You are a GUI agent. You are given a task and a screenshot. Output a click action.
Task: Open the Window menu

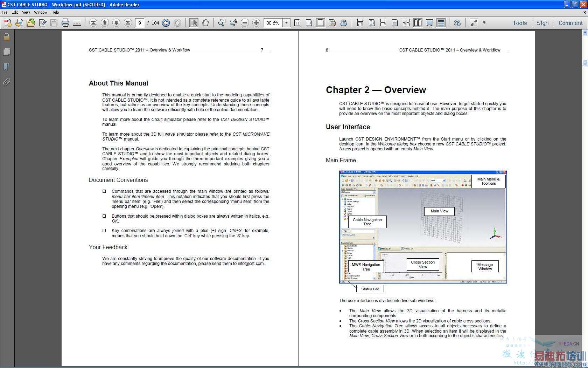[x=41, y=12]
